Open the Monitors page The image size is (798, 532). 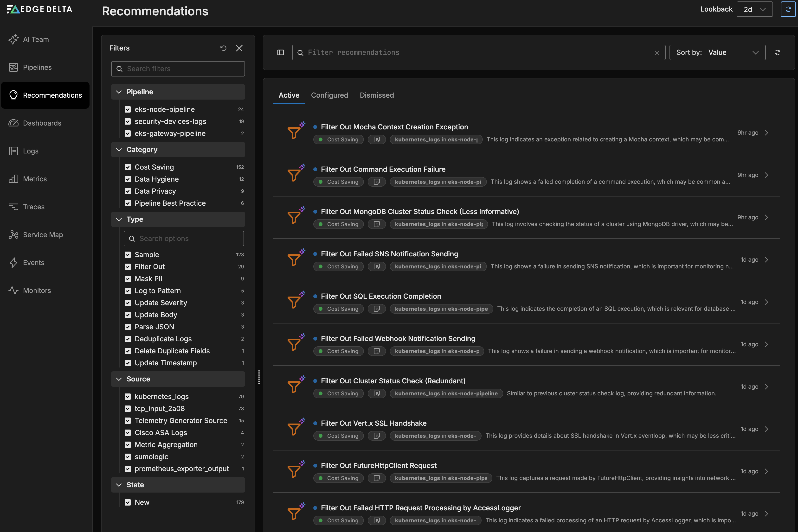tap(37, 291)
